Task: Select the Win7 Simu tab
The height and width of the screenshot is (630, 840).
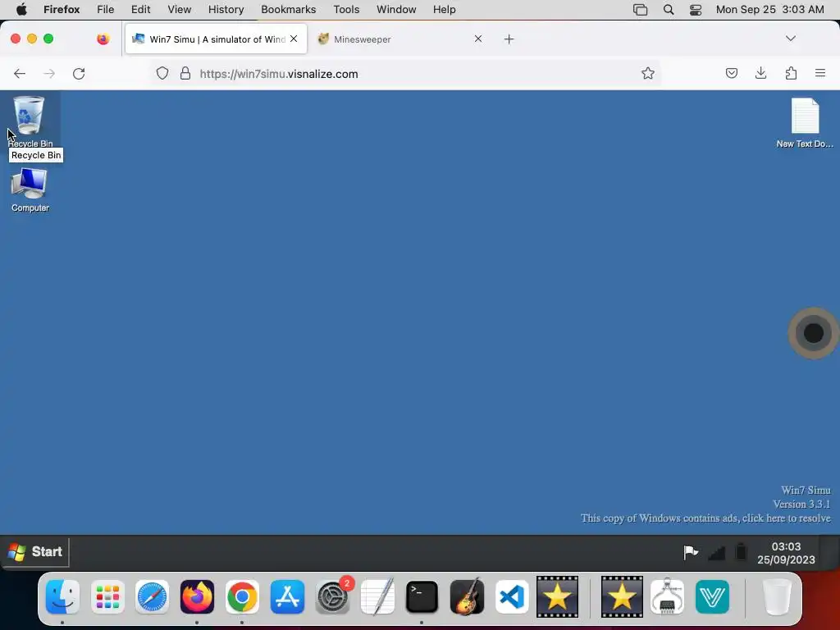Action: coord(216,39)
